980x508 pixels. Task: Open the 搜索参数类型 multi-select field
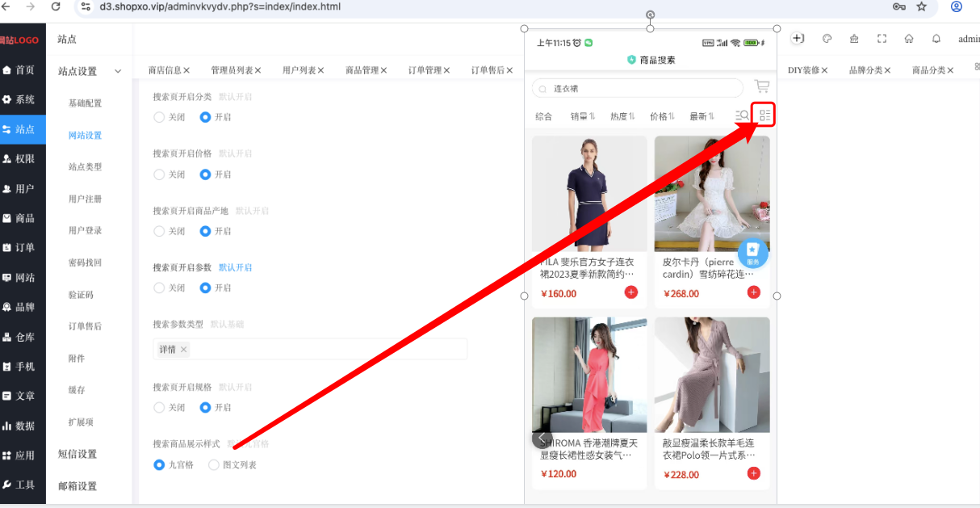(x=310, y=349)
